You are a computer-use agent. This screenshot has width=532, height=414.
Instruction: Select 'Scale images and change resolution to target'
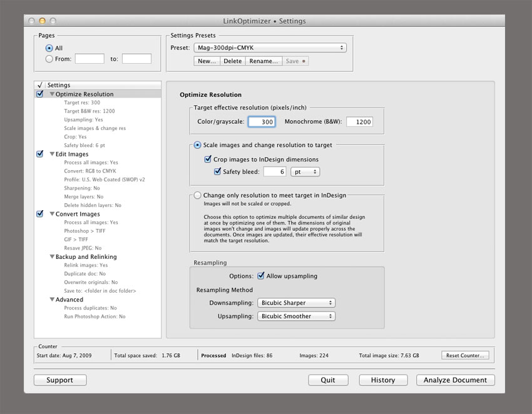(197, 145)
